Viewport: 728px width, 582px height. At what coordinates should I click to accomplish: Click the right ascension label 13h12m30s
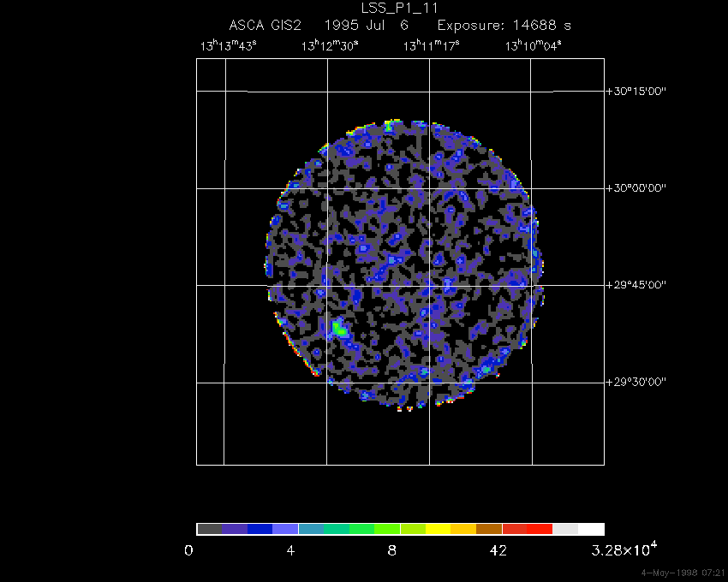click(330, 46)
